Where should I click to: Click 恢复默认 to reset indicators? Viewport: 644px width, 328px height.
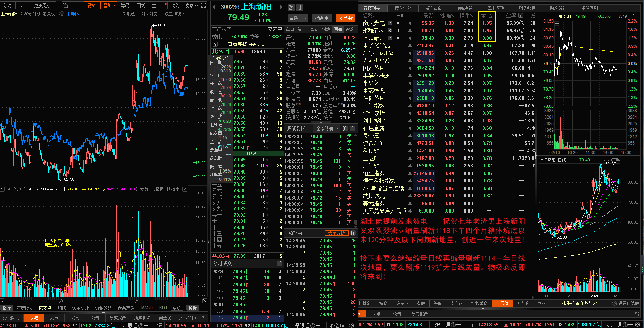point(24,308)
